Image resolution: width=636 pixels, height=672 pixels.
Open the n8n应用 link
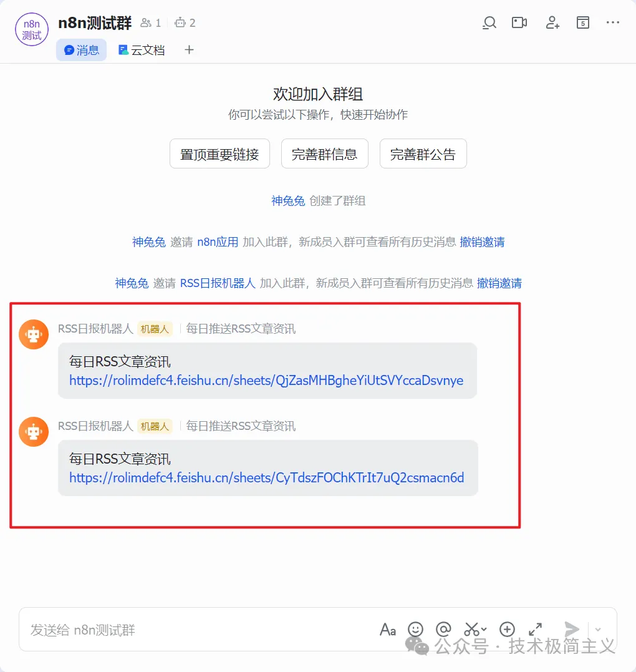[218, 242]
